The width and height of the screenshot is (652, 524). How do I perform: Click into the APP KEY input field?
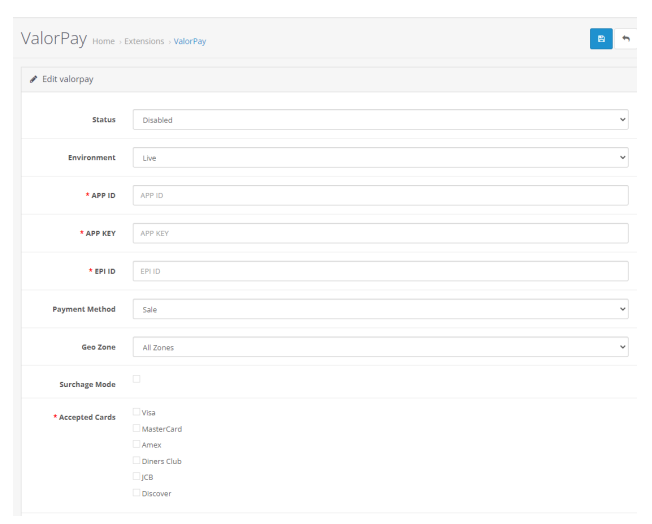380,233
